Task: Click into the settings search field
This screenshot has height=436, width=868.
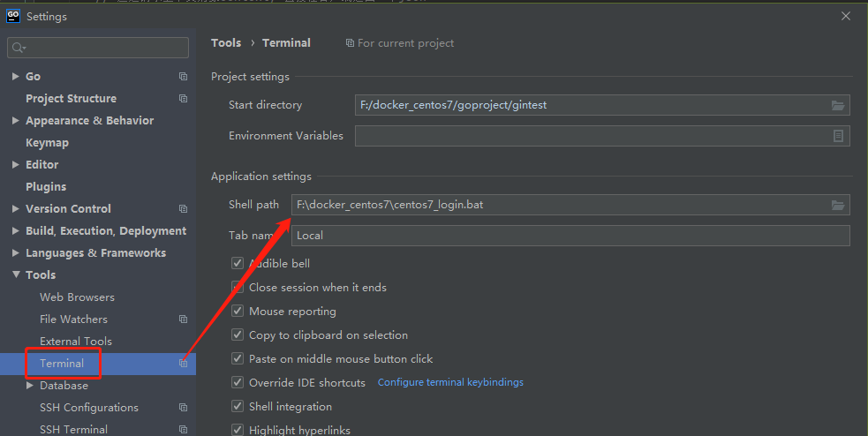Action: 98,49
